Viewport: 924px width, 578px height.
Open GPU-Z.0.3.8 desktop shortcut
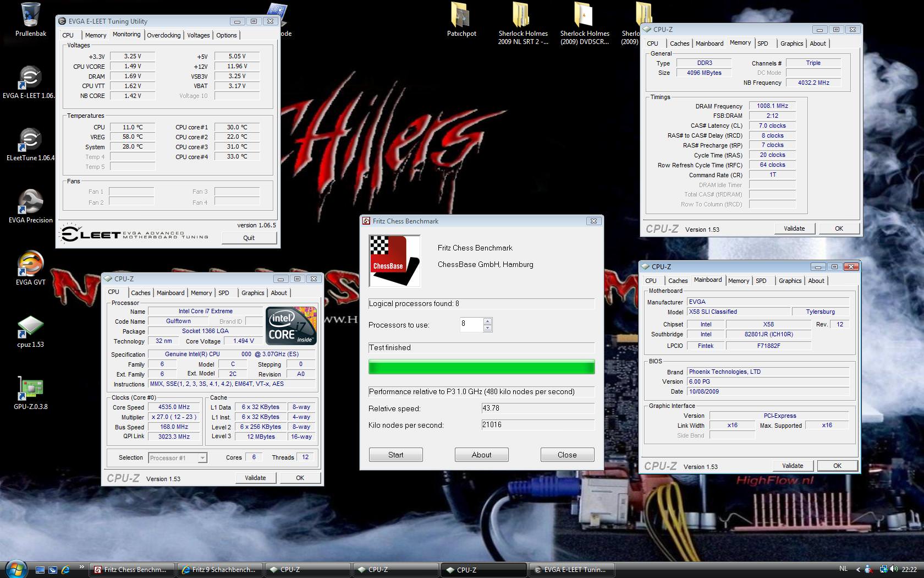coord(30,393)
